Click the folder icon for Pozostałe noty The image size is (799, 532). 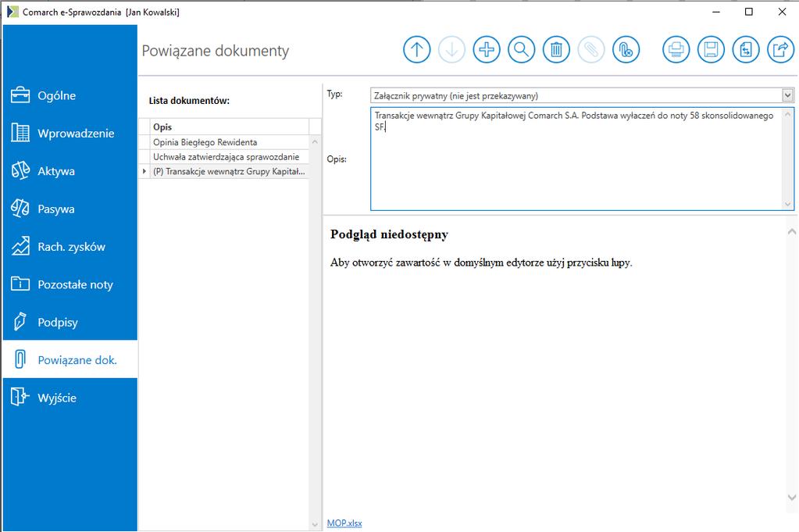(20, 284)
